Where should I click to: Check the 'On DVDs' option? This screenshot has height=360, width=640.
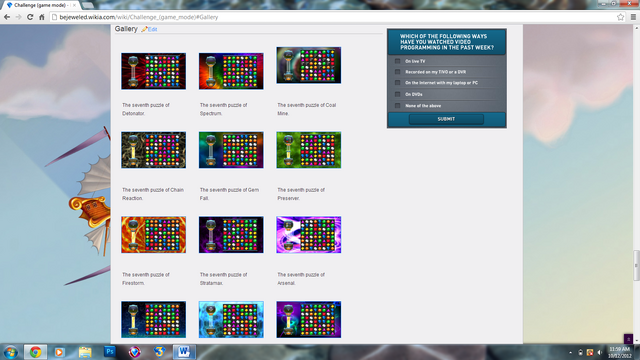397,94
